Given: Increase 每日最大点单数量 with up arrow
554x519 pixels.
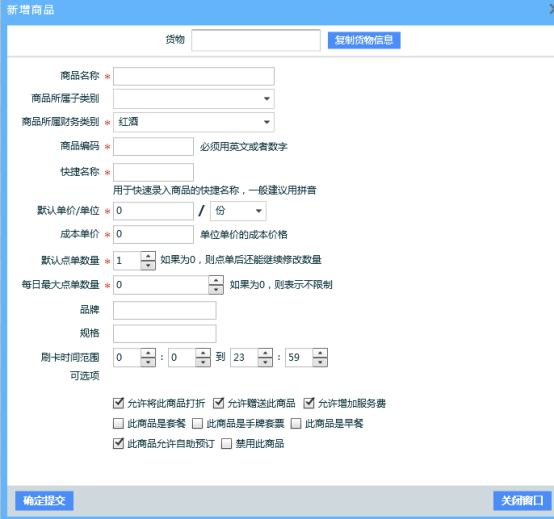Looking at the screenshot, I should pos(216,281).
